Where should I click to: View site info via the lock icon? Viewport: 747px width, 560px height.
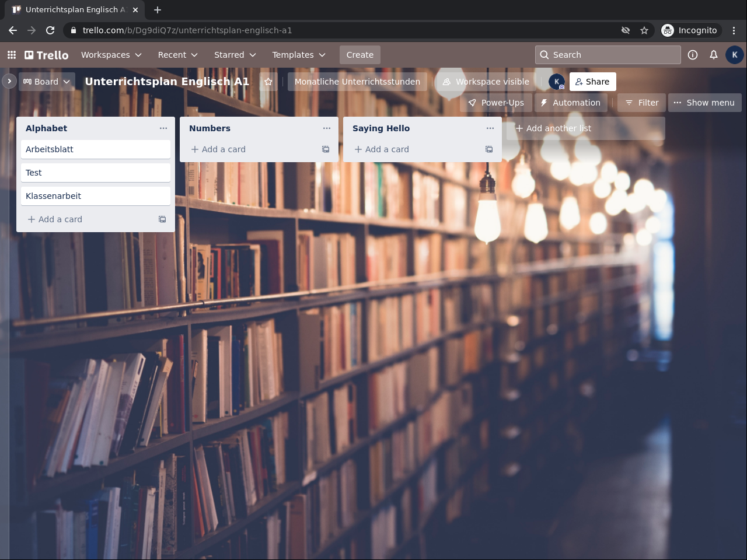pyautogui.click(x=74, y=30)
